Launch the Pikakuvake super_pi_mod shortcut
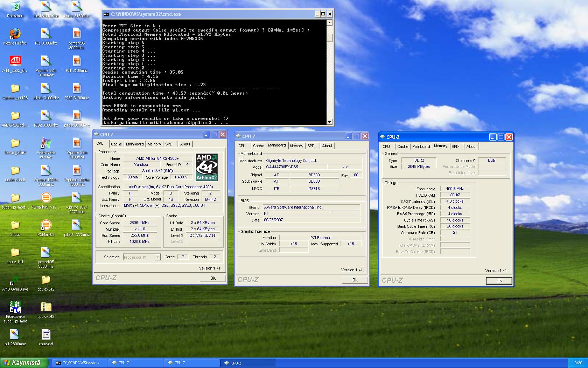 tap(15, 307)
